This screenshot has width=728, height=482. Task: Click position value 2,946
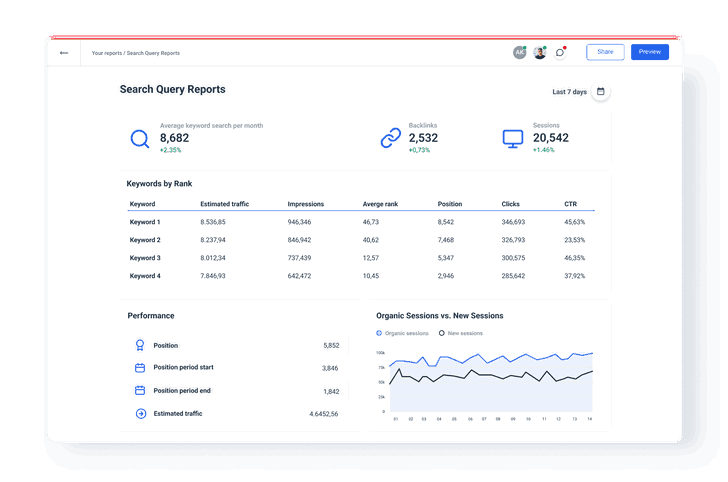pos(446,276)
